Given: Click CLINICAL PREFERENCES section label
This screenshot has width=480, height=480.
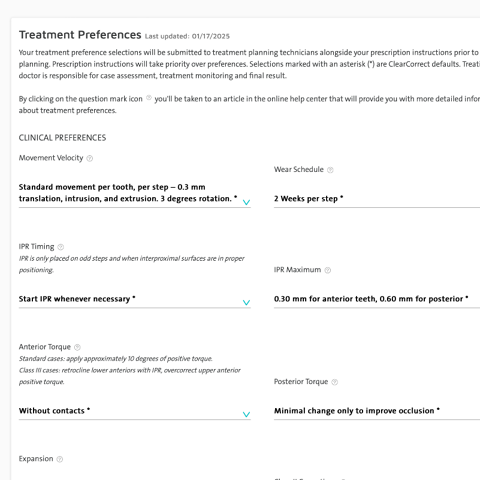Looking at the screenshot, I should [x=62, y=138].
